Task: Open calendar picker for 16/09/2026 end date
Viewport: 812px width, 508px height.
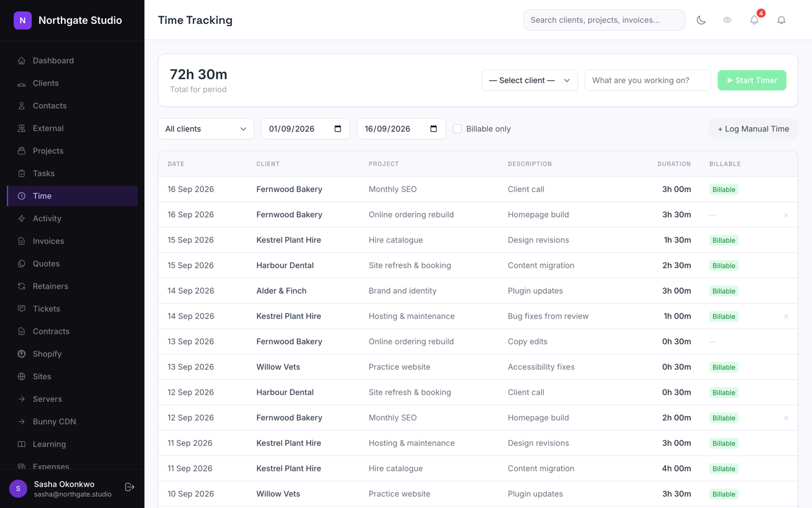Action: pyautogui.click(x=434, y=129)
